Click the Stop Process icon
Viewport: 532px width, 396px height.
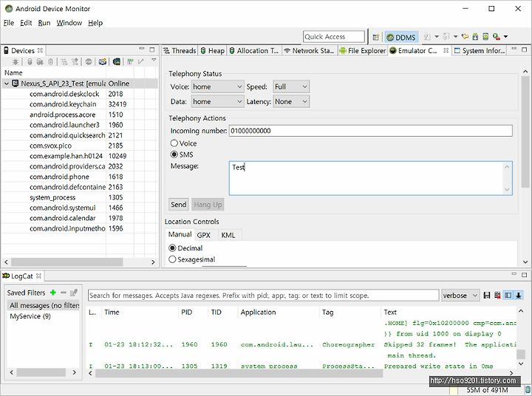[x=89, y=61]
